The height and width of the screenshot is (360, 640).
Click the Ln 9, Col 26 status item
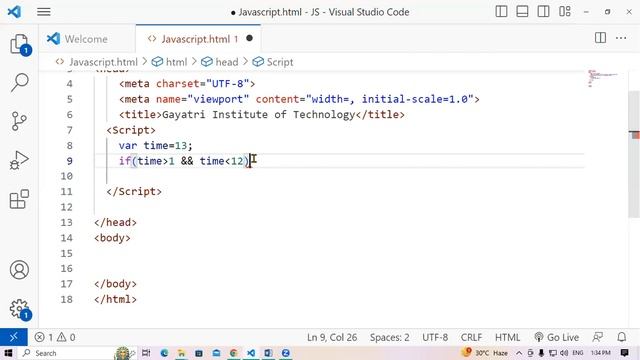(332, 337)
